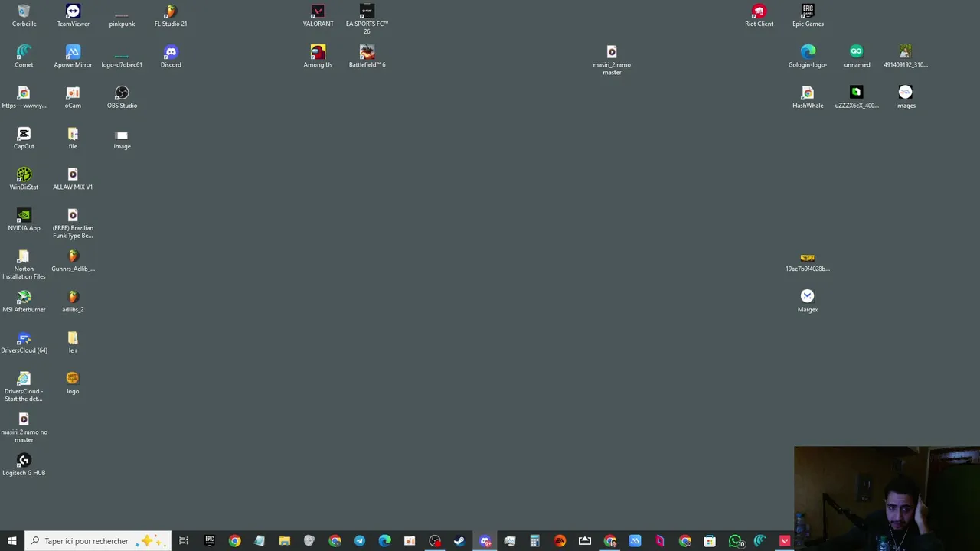Select DriversCloud - Start the detection file
980x551 pixels.
pos(24,386)
